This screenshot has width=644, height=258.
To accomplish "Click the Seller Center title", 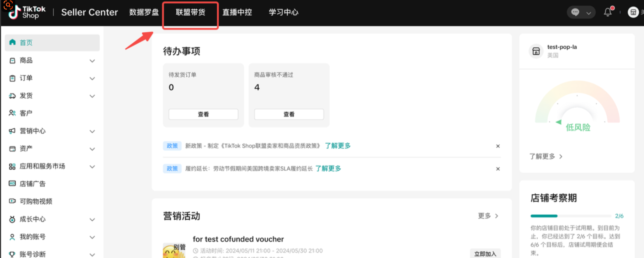I will click(x=90, y=12).
